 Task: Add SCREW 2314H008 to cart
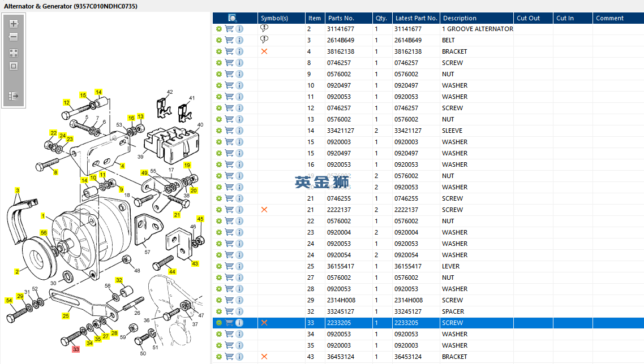tap(229, 300)
